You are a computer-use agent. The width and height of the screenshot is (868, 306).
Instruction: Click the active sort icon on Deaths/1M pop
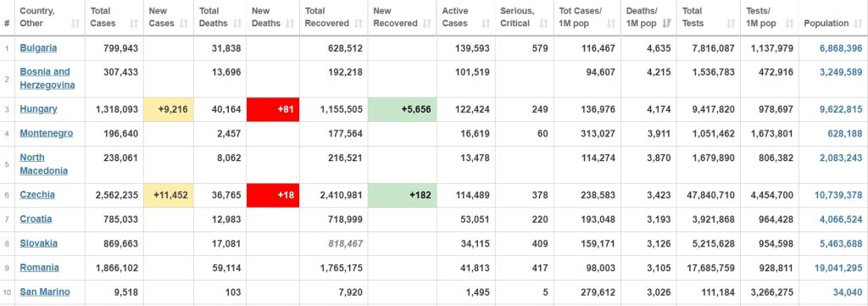click(666, 23)
